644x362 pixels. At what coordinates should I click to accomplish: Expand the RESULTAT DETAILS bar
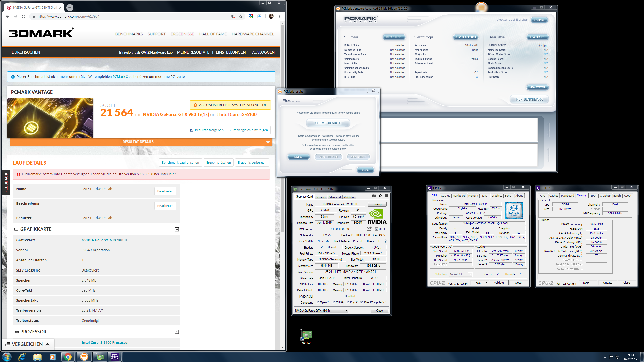(141, 142)
